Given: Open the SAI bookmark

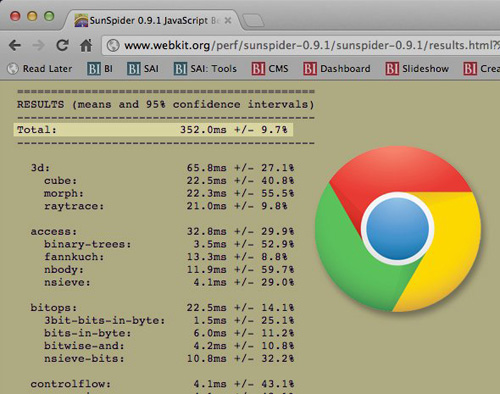Looking at the screenshot, I should (143, 69).
